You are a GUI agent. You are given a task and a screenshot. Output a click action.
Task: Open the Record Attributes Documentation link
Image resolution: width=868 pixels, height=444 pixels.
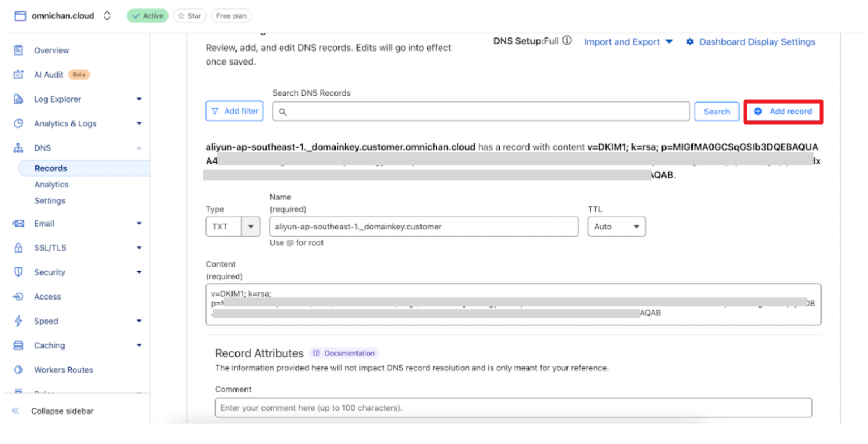(x=344, y=353)
